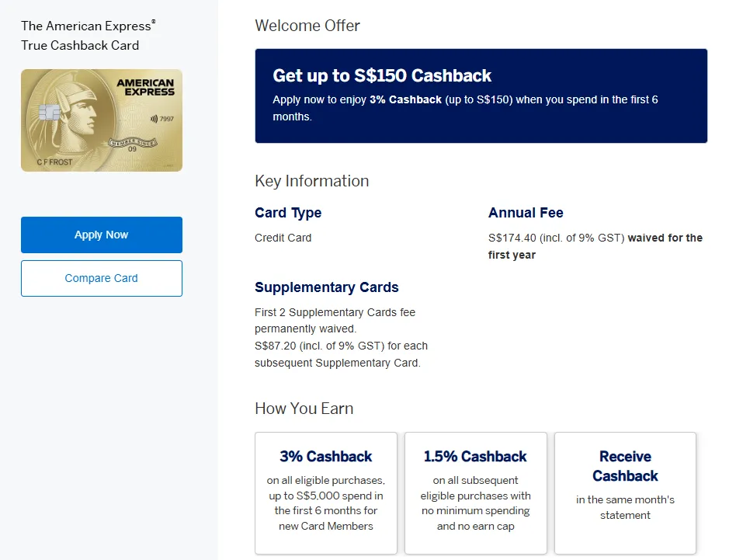The image size is (736, 560).
Task: Click the Apply Now button
Action: pyautogui.click(x=102, y=235)
